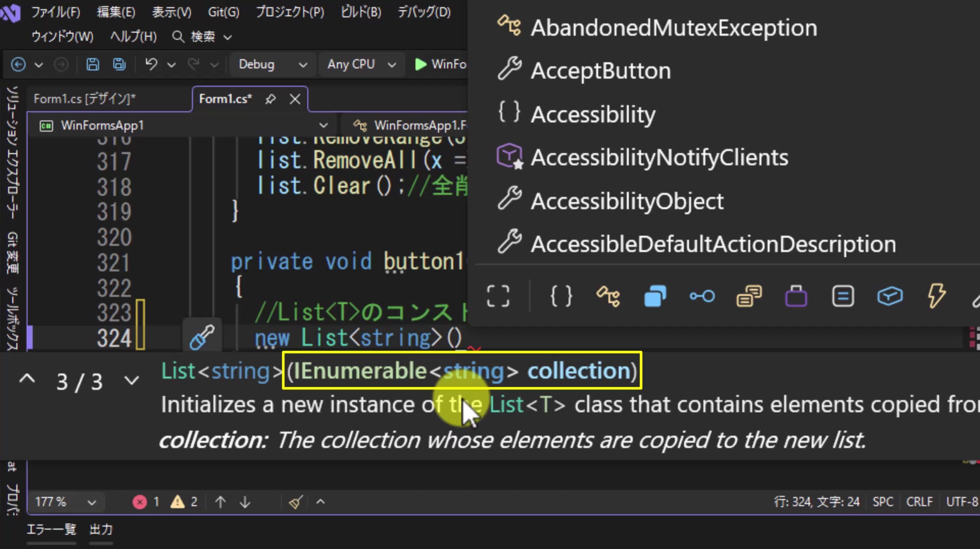Toggle the methods cube filter in IntelliSense
The width and height of the screenshot is (980, 549).
pyautogui.click(x=890, y=296)
